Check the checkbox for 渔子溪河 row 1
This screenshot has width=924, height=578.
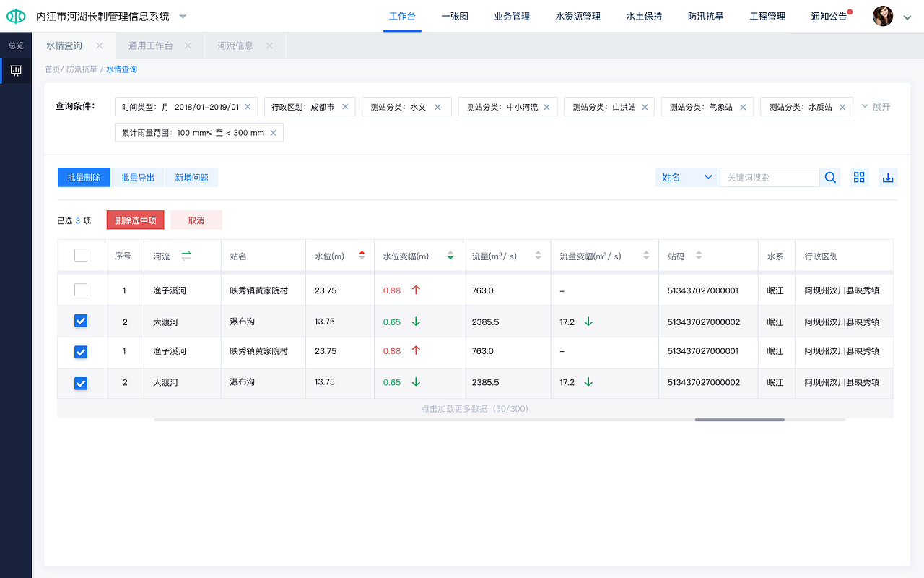tap(80, 289)
